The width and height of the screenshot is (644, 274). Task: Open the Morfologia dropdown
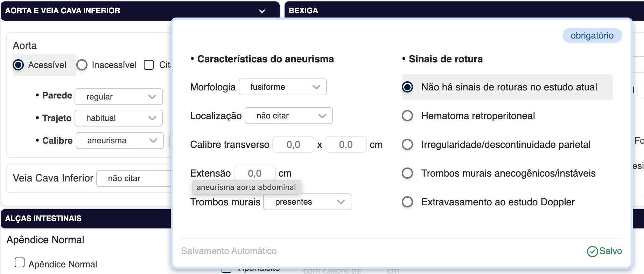click(283, 87)
